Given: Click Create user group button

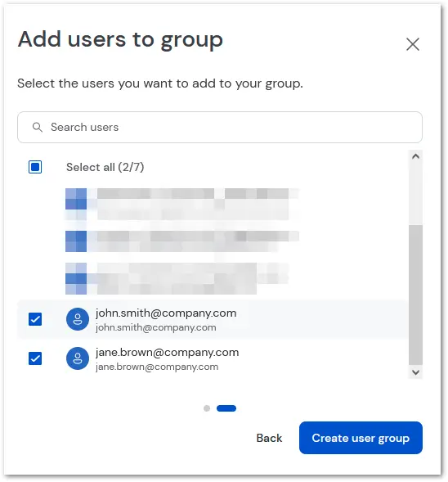Looking at the screenshot, I should (361, 438).
